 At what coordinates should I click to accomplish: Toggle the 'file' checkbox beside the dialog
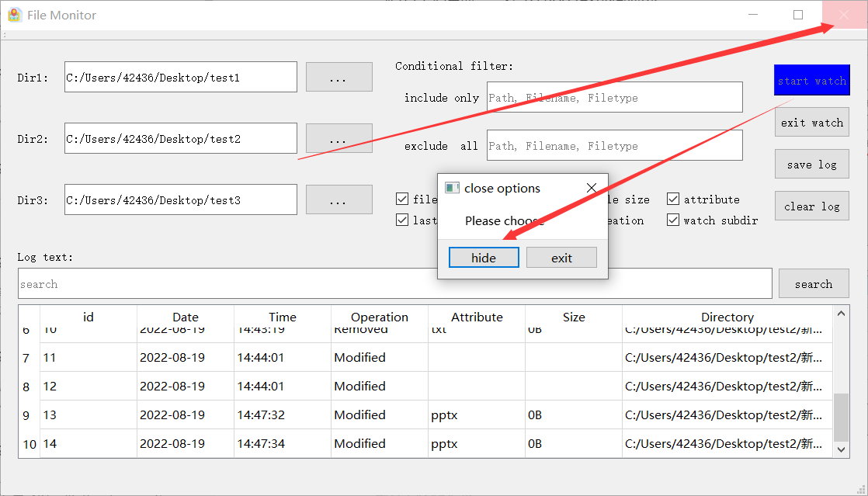402,199
